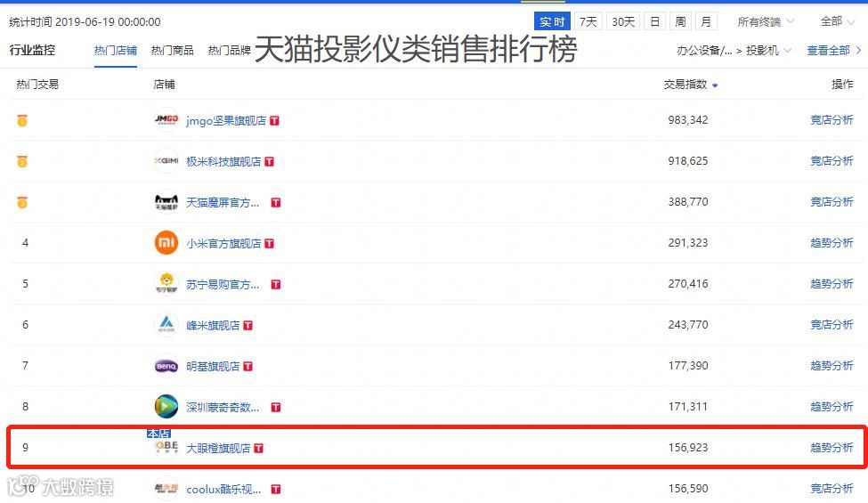Screen dimensions: 868x503
Task: Click Tmall badge beside 大眼橙旗舰店
Action: click(x=258, y=448)
